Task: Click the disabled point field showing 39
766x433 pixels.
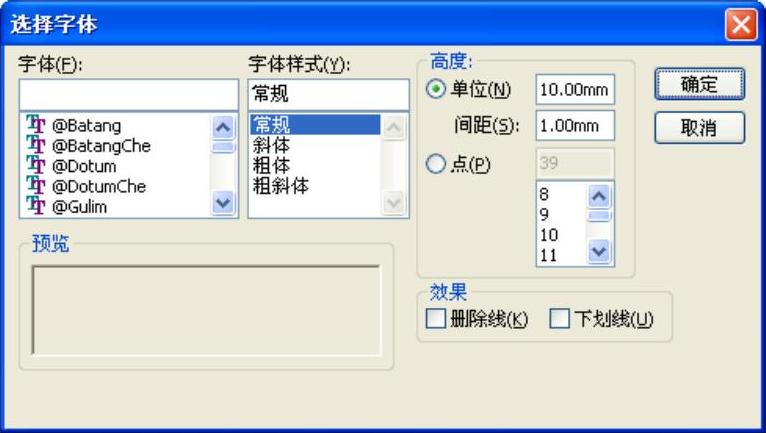Action: 575,163
